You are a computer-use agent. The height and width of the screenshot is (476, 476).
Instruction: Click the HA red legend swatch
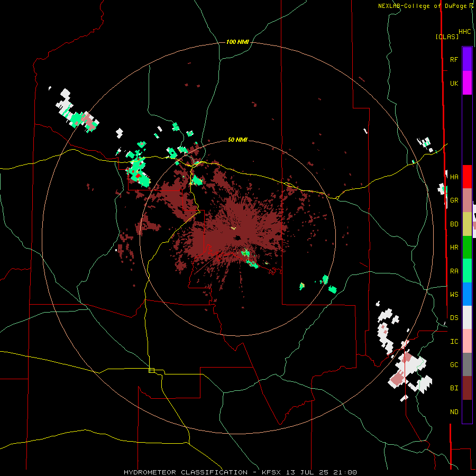coord(467,177)
